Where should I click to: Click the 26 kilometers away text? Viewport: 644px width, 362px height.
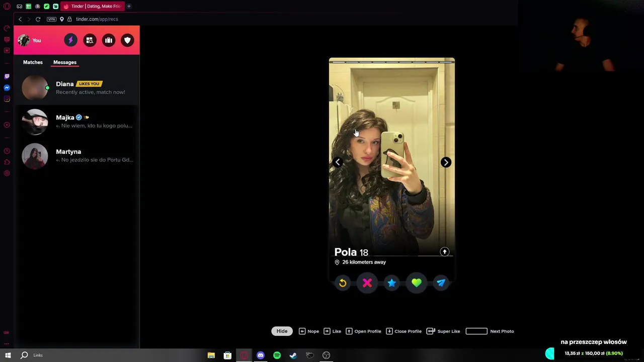[364, 262]
